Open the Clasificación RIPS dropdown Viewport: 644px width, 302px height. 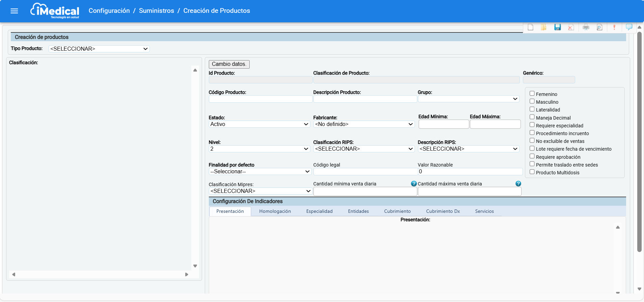(364, 149)
